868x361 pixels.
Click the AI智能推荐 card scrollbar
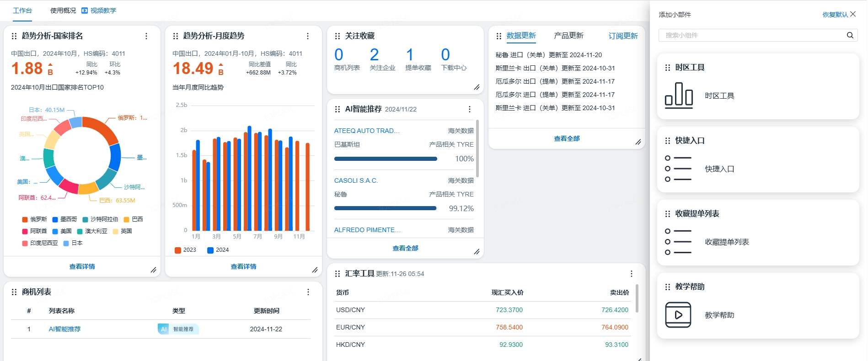click(x=477, y=149)
